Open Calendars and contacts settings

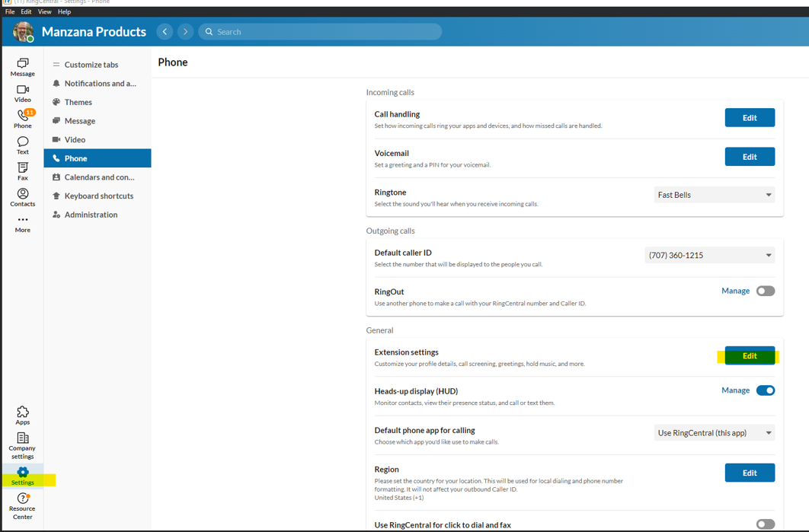point(97,177)
